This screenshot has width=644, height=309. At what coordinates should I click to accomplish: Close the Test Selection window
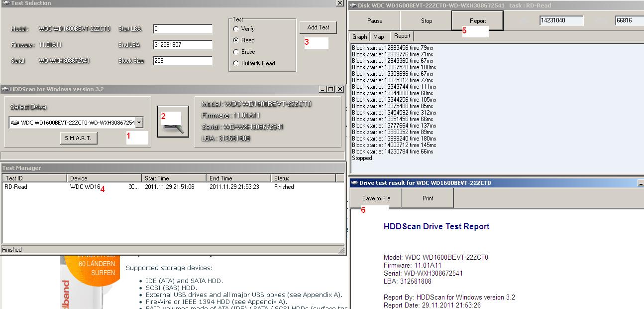(x=340, y=3)
